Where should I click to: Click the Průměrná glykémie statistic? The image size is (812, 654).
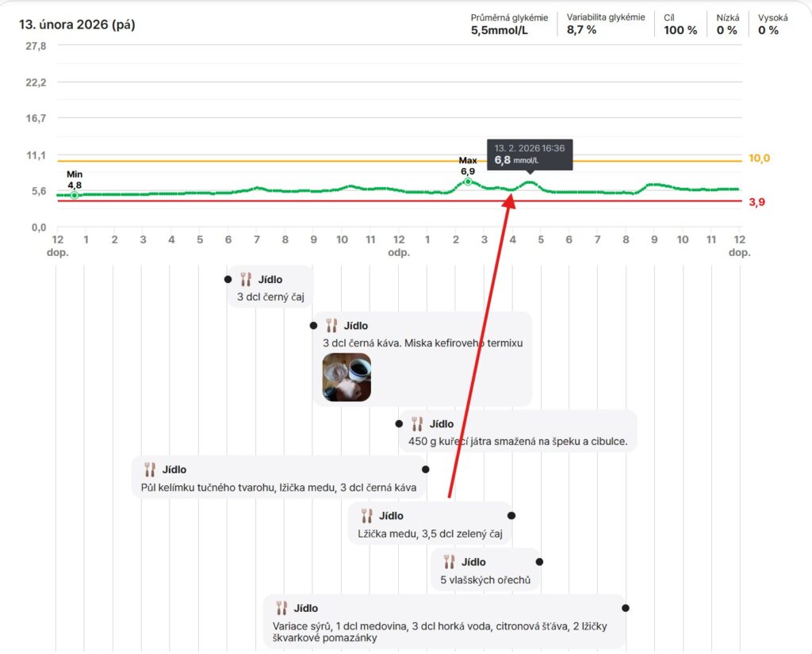coord(509,24)
